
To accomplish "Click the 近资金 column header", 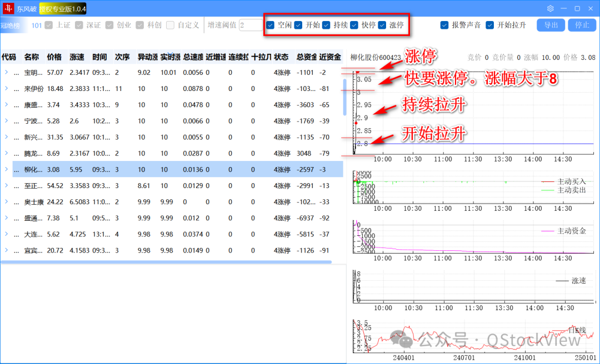I will click(330, 57).
